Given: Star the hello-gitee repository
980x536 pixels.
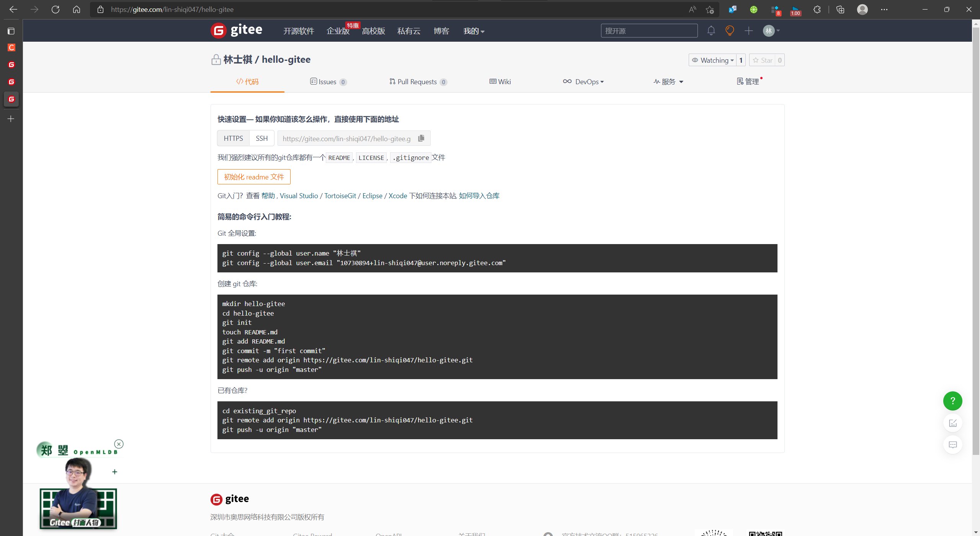Looking at the screenshot, I should click(x=763, y=60).
